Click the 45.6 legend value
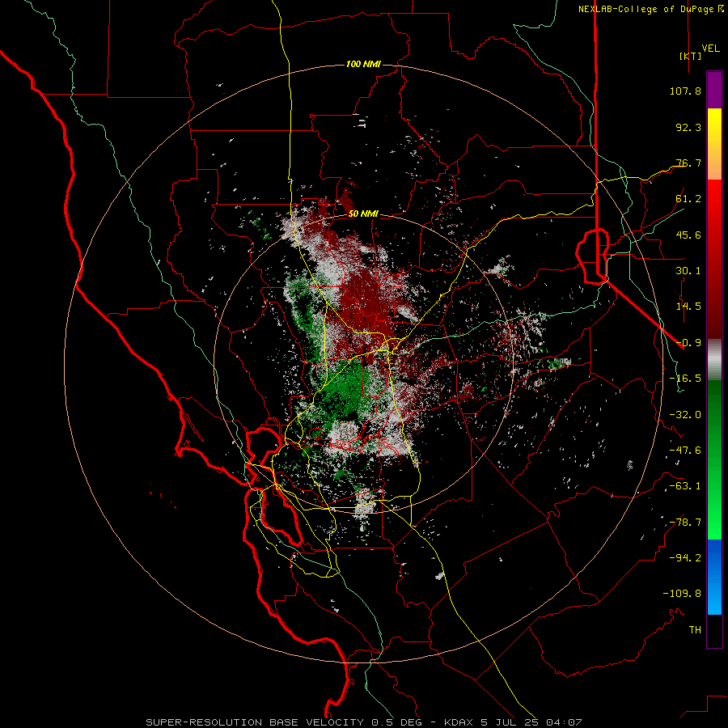Viewport: 728px width, 728px height. click(x=688, y=235)
